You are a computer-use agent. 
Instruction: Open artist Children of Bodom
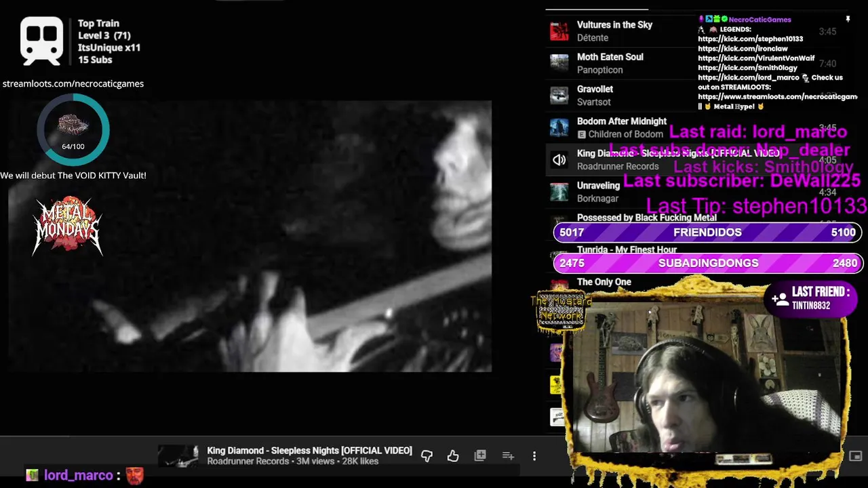coord(626,134)
